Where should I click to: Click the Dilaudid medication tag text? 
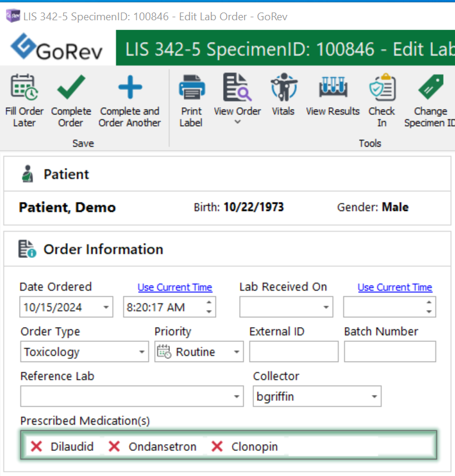tap(72, 447)
